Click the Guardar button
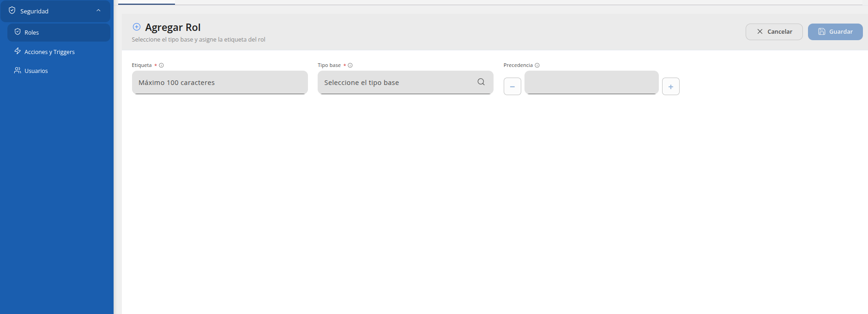 835,32
